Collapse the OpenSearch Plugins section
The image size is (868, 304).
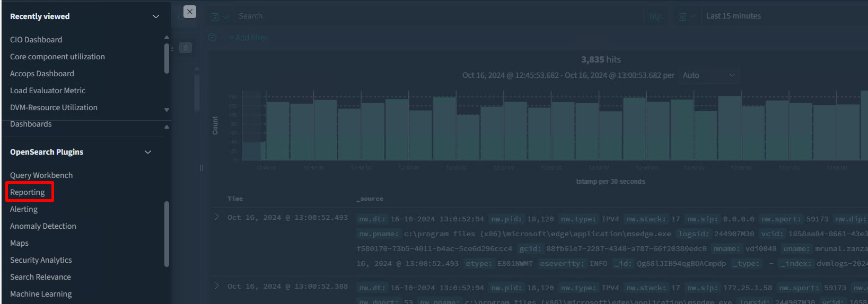coord(148,152)
